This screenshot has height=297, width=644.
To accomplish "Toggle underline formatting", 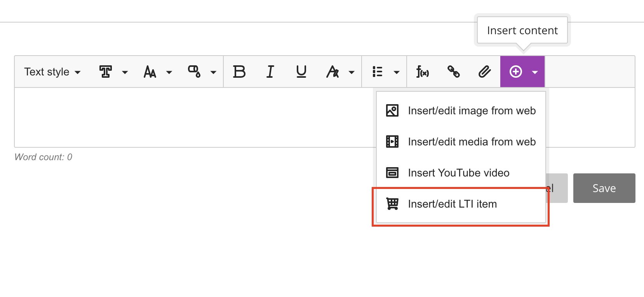I will click(x=301, y=72).
